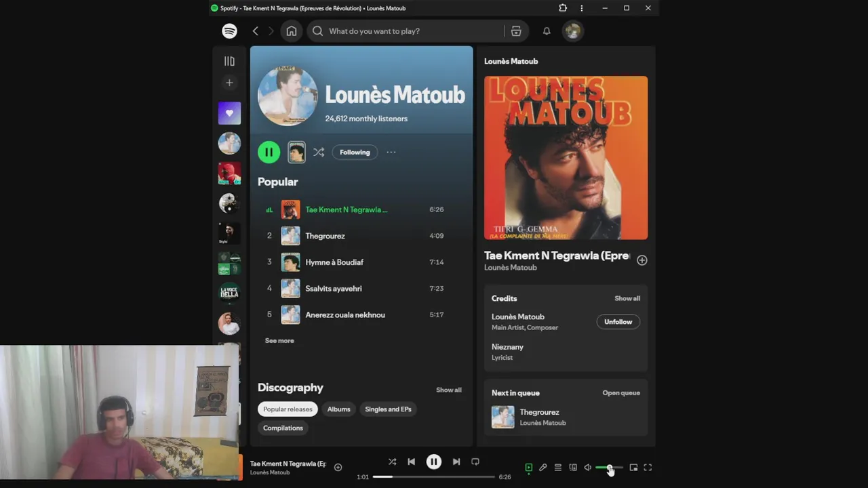Viewport: 868px width, 488px height.
Task: Select the Popular releases filter chip
Action: click(288, 409)
